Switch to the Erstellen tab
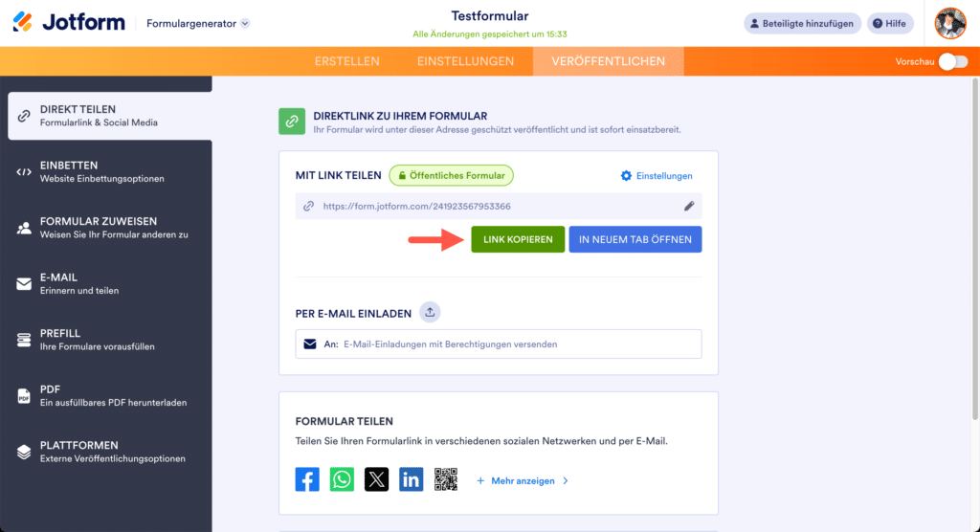Viewport: 980px width, 532px height. point(346,61)
